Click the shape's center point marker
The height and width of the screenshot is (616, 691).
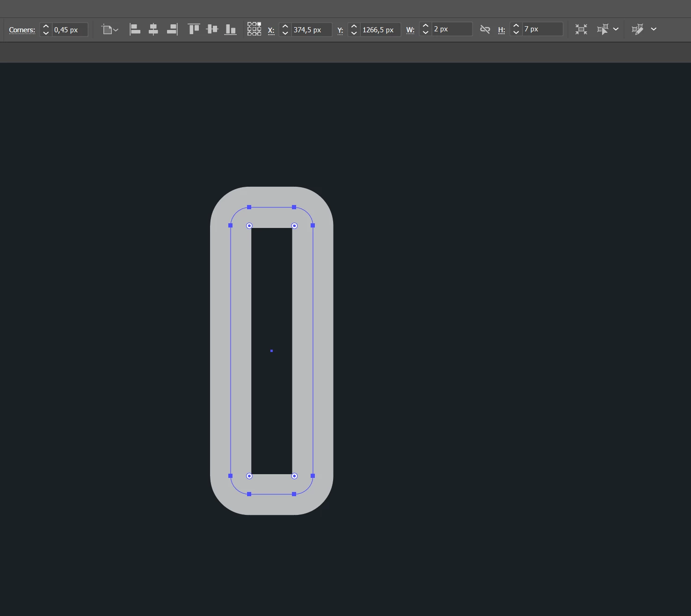click(271, 351)
